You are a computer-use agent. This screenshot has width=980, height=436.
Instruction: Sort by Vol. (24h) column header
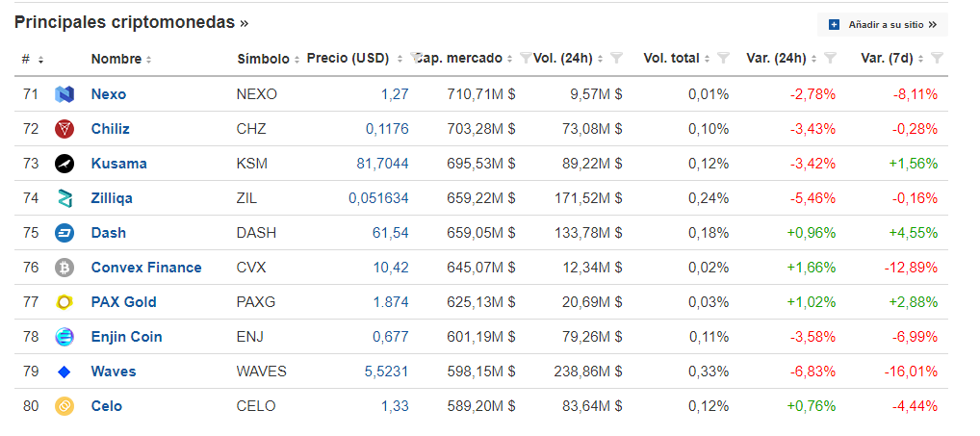tap(568, 59)
